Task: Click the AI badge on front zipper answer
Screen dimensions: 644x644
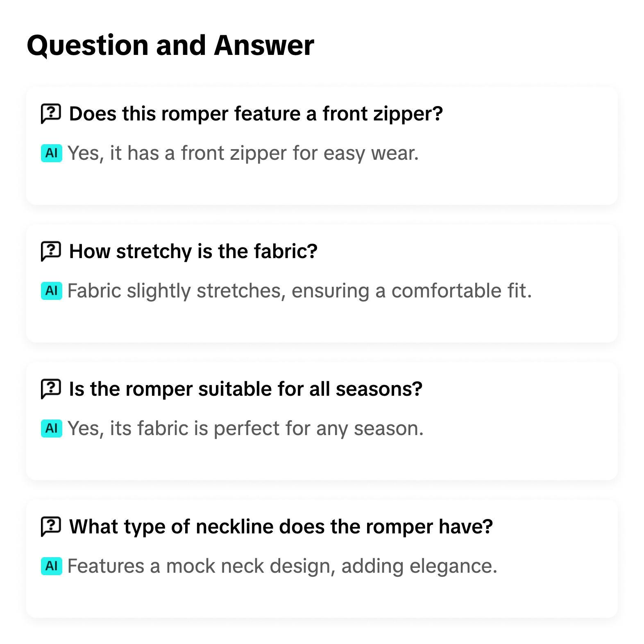Action: [x=52, y=153]
